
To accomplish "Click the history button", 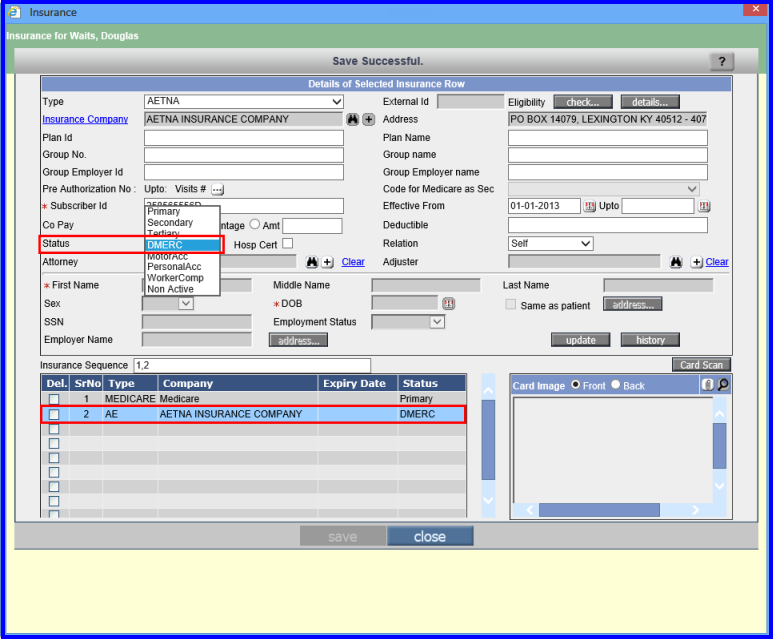I will (650, 340).
